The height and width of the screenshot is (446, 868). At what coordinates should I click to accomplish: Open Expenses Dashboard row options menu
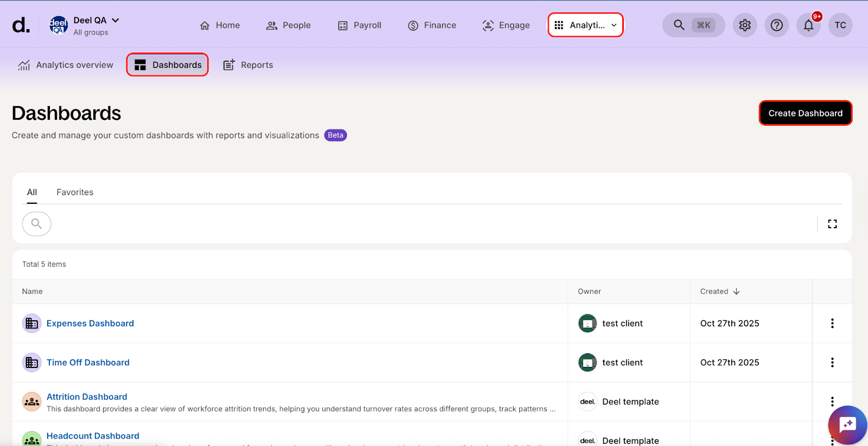pos(832,324)
